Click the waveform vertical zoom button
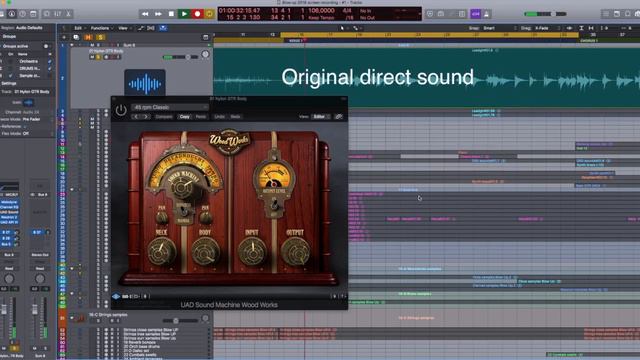The height and width of the screenshot is (360, 640). (569, 28)
